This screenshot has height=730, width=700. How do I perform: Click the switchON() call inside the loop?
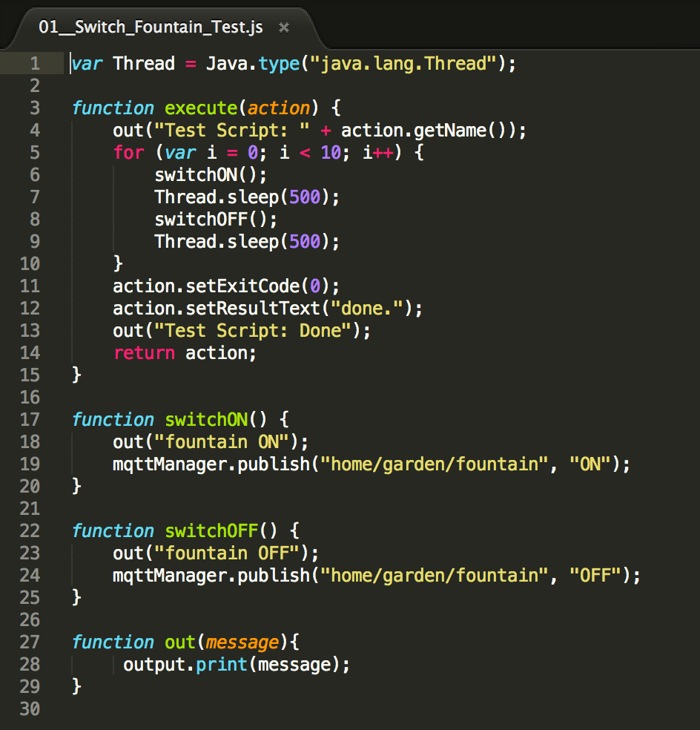click(x=210, y=175)
